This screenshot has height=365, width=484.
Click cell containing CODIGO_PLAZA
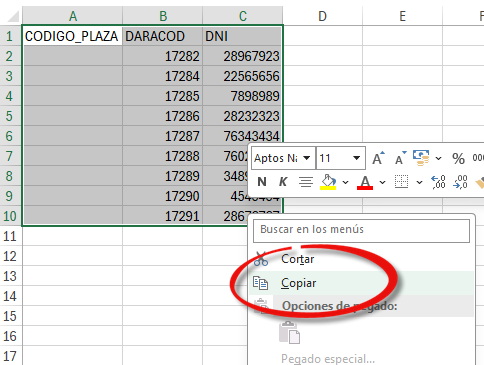[72, 36]
